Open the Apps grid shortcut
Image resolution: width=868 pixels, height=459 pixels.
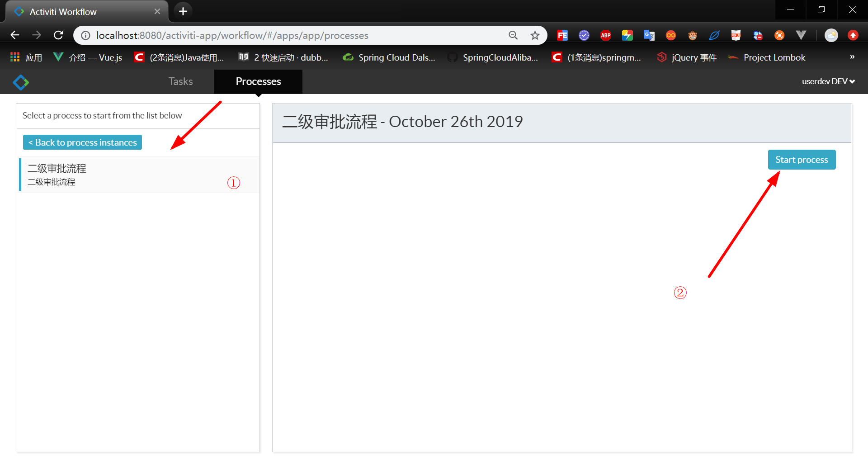point(26,57)
